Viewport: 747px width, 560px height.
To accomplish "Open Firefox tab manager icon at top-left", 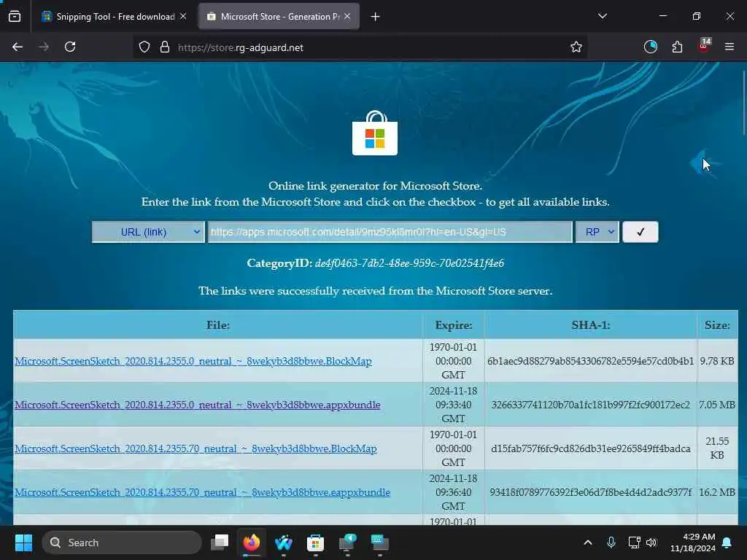I will (15, 17).
